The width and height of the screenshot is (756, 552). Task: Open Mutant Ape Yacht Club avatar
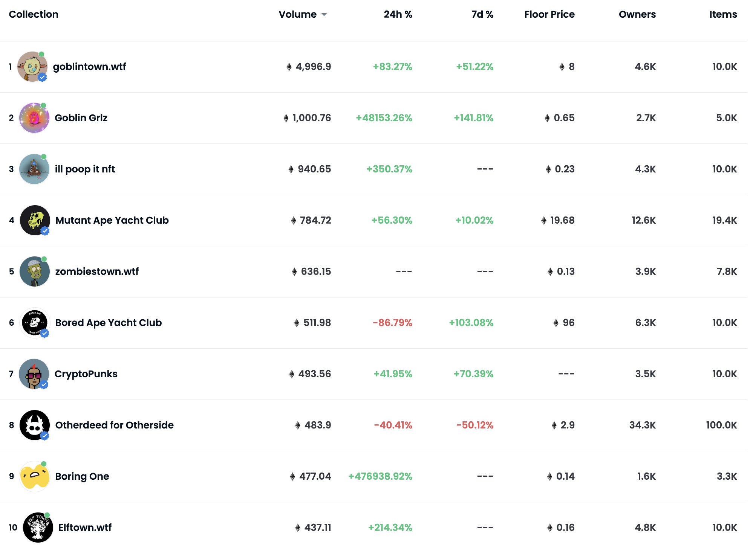pos(35,220)
